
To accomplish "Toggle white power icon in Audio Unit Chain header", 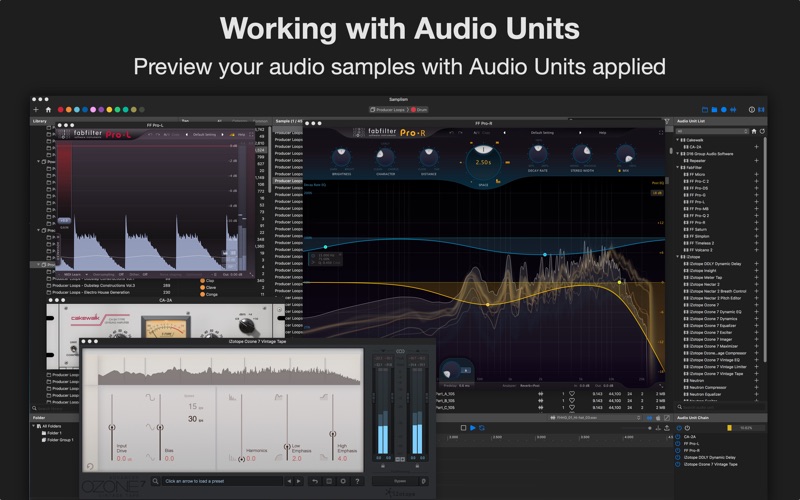I will 687,428.
